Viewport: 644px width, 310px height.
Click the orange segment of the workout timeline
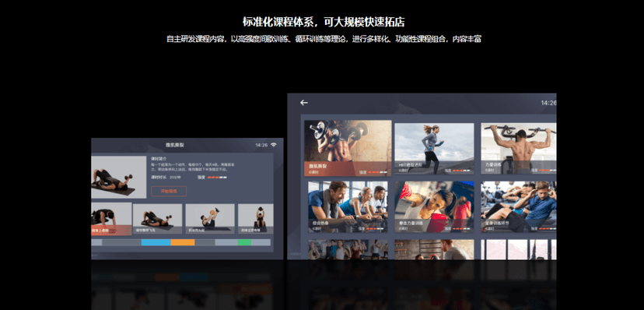(x=183, y=242)
